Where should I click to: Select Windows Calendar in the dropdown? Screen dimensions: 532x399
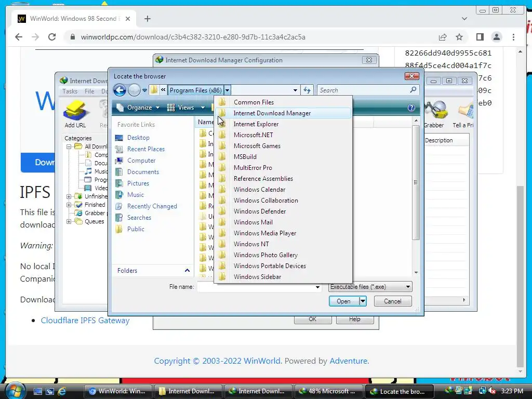283,189
